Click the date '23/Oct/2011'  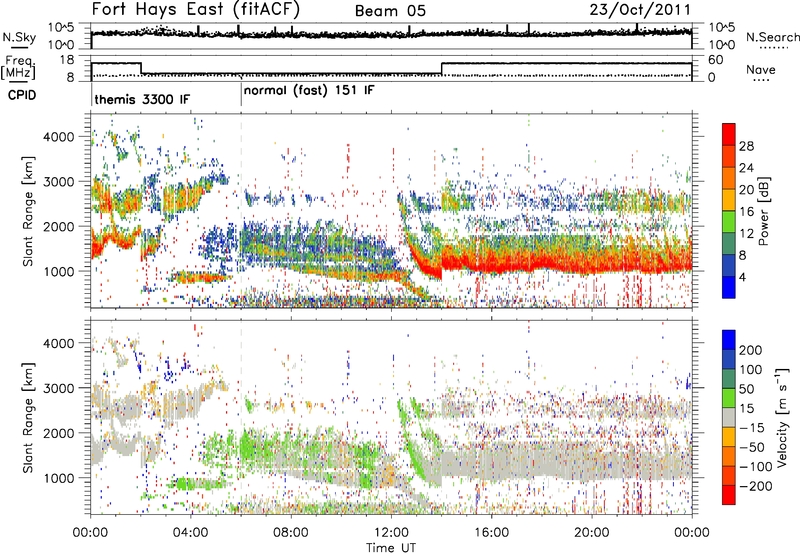[x=640, y=9]
